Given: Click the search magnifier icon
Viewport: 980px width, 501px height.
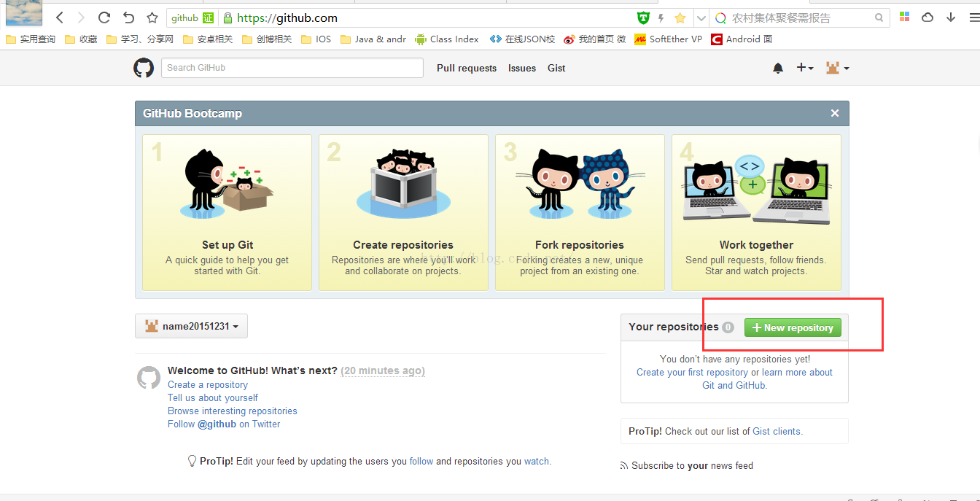Looking at the screenshot, I should tap(879, 18).
